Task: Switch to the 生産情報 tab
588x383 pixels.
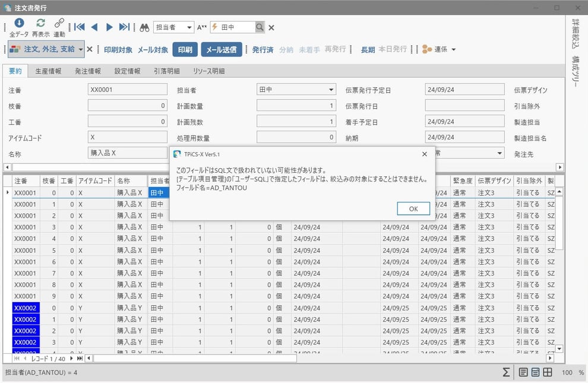Action: (x=48, y=71)
